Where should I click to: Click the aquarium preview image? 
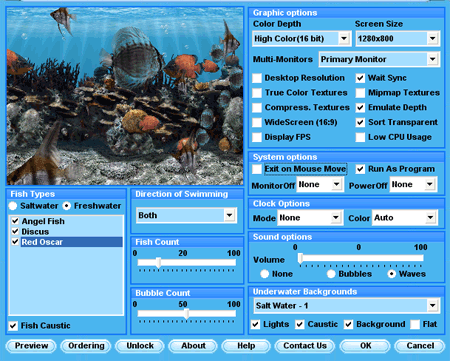(x=125, y=96)
